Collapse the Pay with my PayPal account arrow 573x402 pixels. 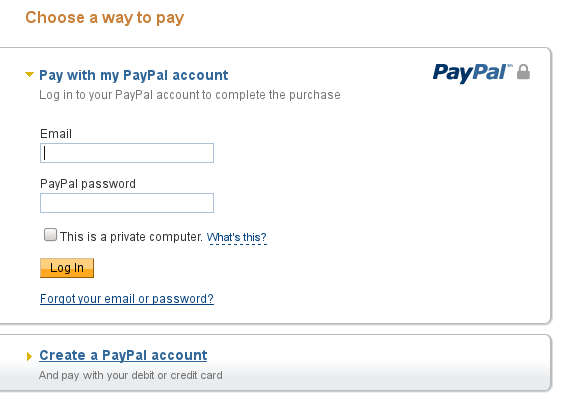(29, 75)
